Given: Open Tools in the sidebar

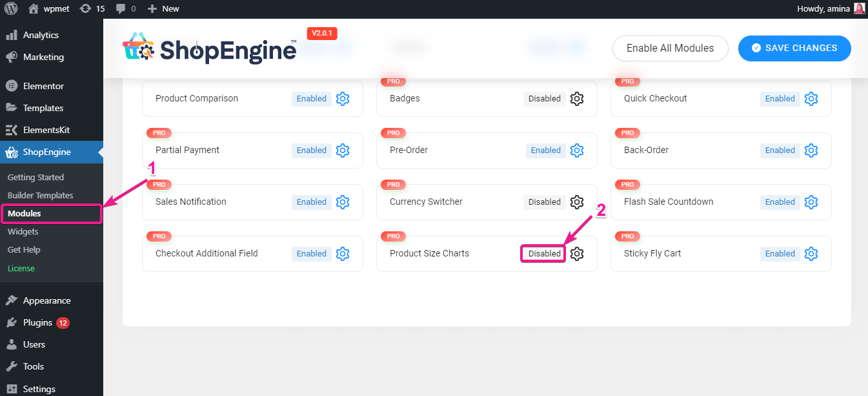Looking at the screenshot, I should point(52,366).
